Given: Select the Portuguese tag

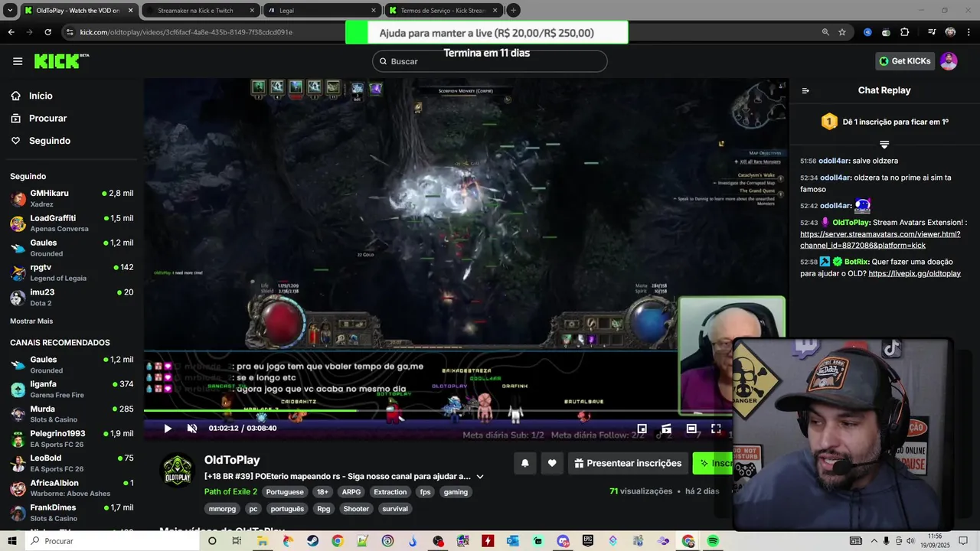Looking at the screenshot, I should coord(285,492).
